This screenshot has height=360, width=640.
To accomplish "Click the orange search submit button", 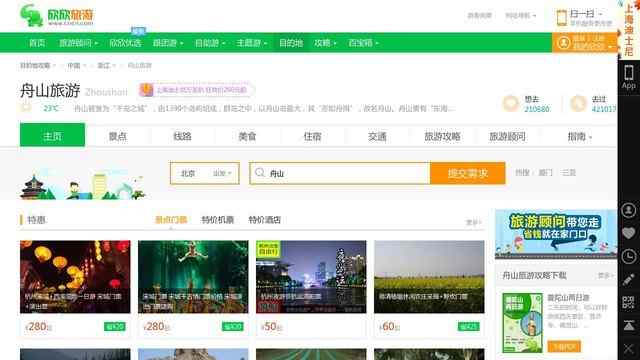I will [467, 173].
